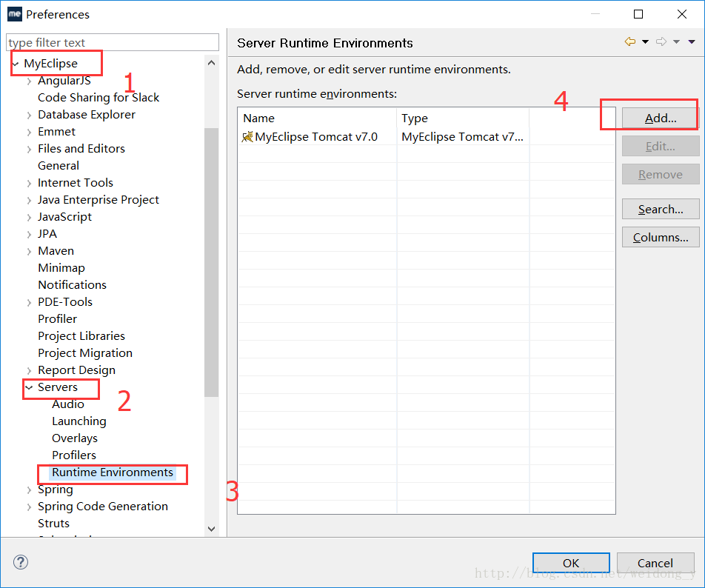Expand the Internet Tools node
Viewport: 705px width, 588px height.
[29, 184]
